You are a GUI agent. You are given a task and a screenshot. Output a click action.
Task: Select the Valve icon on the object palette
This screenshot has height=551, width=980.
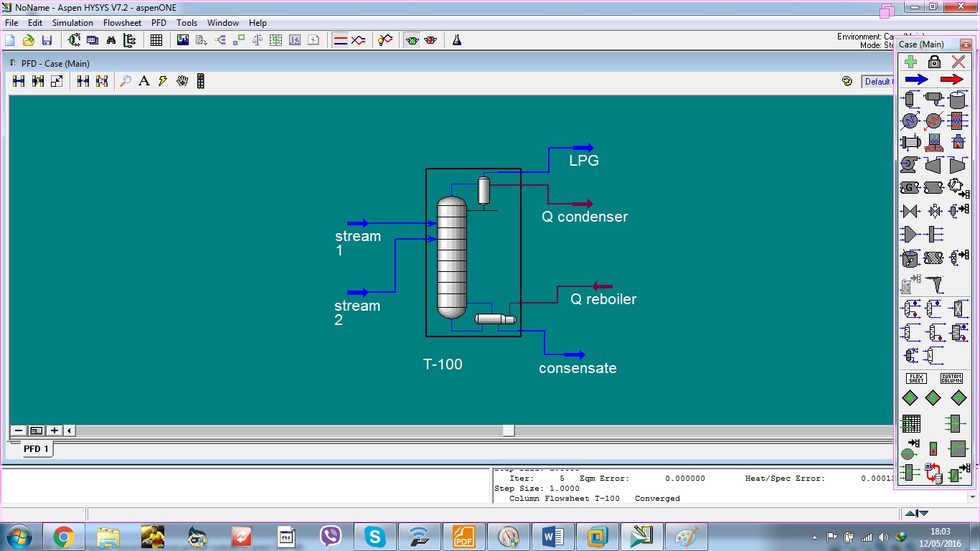tap(909, 211)
